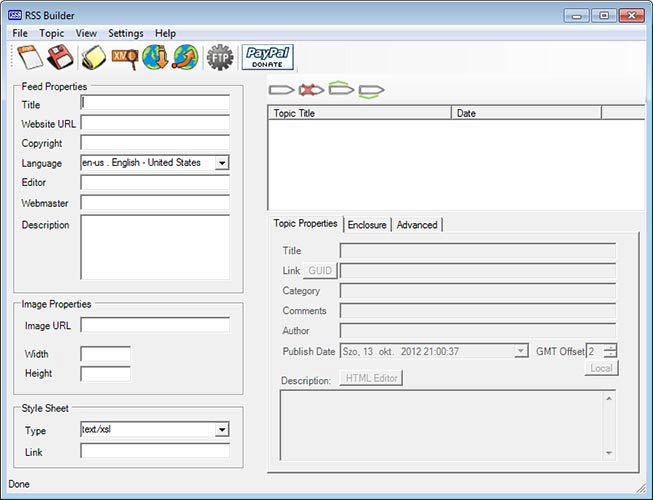Open FTP settings gear icon
The image size is (653, 500).
(x=220, y=57)
